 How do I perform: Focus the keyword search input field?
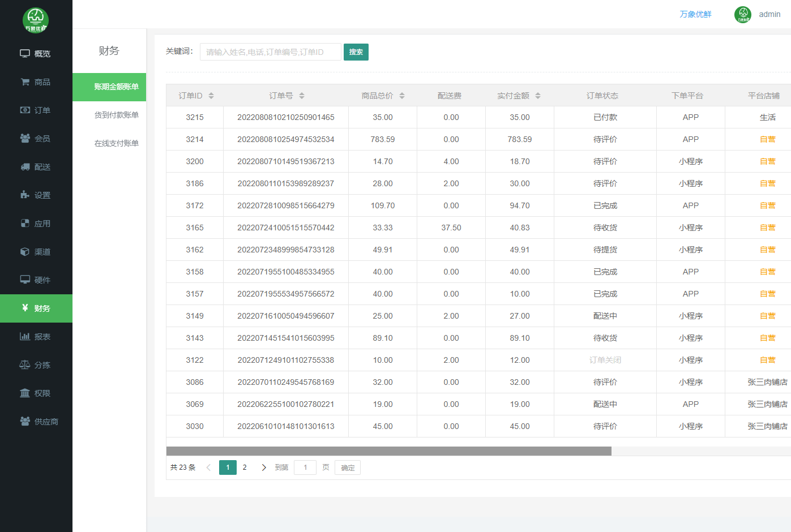point(270,52)
